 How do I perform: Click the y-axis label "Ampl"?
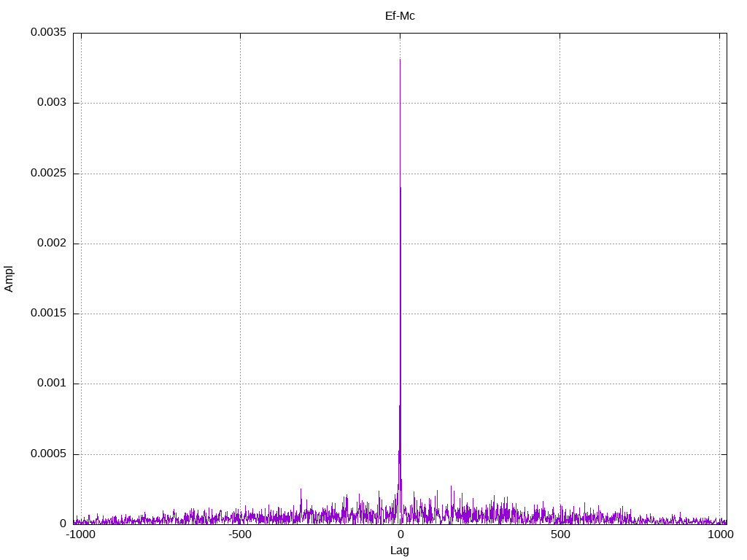tap(9, 279)
